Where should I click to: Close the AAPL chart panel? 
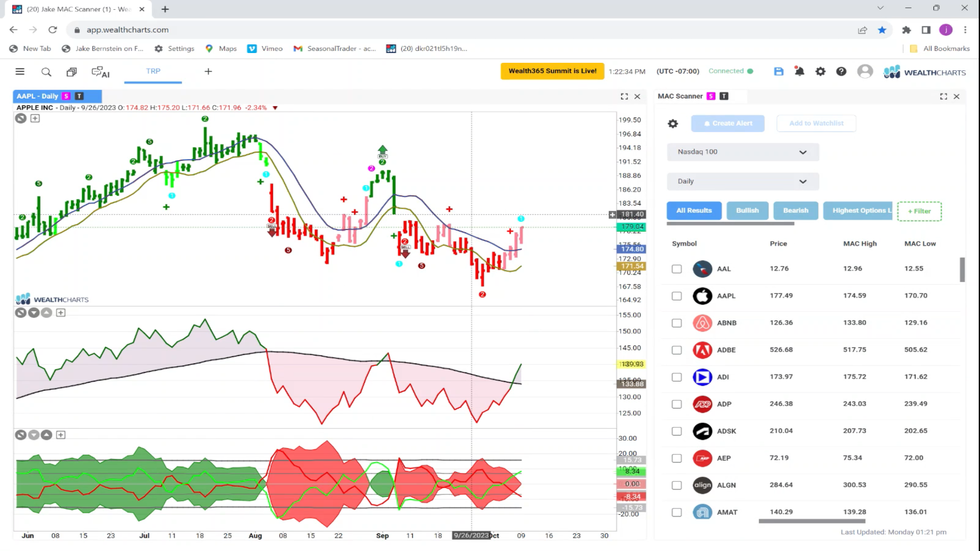(x=637, y=96)
